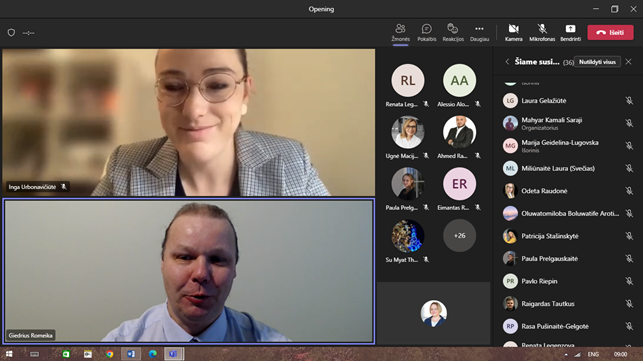This screenshot has width=643, height=361.
Task: Click Giedrius Romeika video tile
Action: coord(189,271)
